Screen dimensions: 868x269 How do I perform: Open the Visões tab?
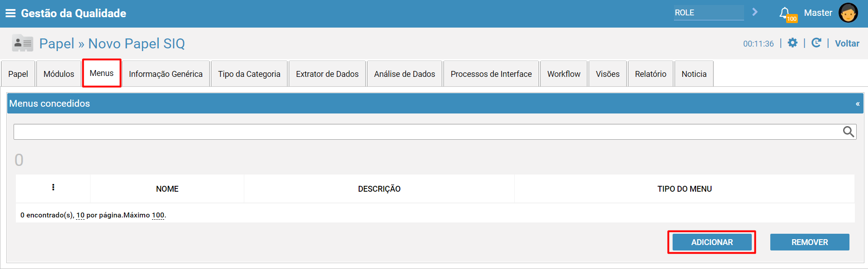point(607,74)
